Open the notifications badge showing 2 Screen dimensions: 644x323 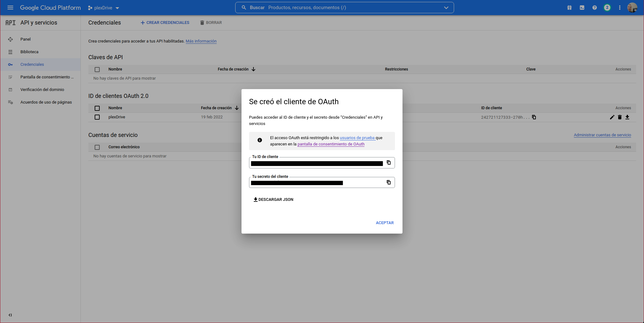(x=607, y=8)
